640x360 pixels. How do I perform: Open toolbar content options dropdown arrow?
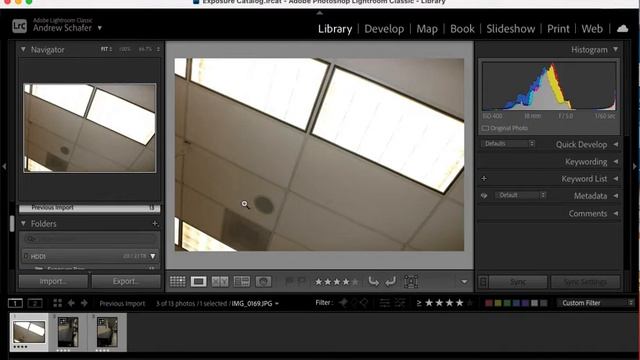(464, 282)
